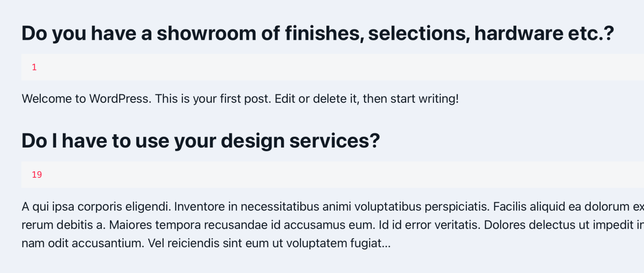The height and width of the screenshot is (273, 644).
Task: Click the red number 1 in the code block
Action: [34, 67]
